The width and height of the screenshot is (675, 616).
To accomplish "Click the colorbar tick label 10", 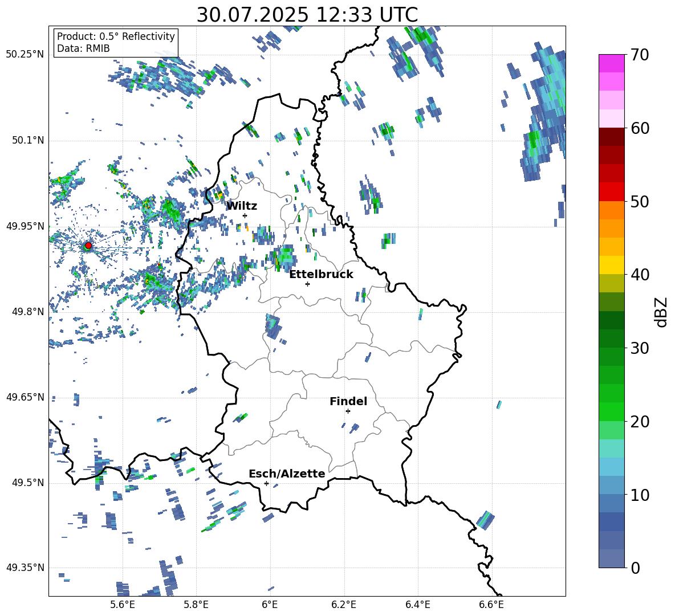I will click(x=639, y=495).
